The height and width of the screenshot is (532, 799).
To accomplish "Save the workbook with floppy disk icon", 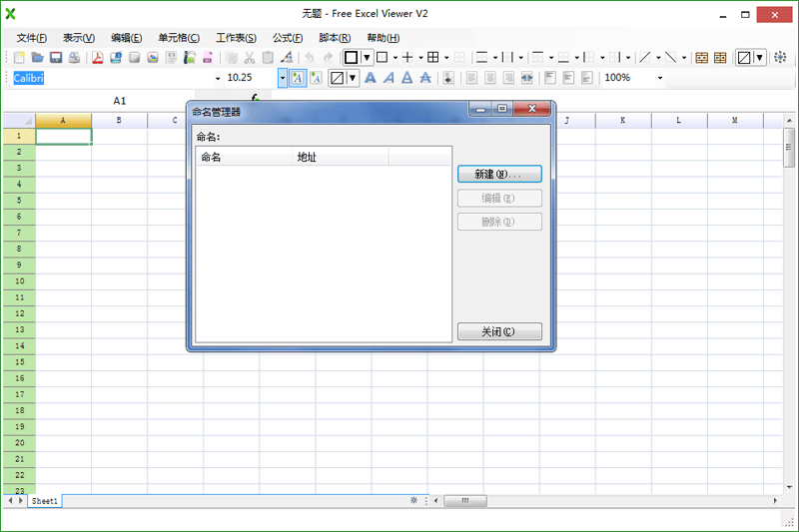I will tap(56, 58).
